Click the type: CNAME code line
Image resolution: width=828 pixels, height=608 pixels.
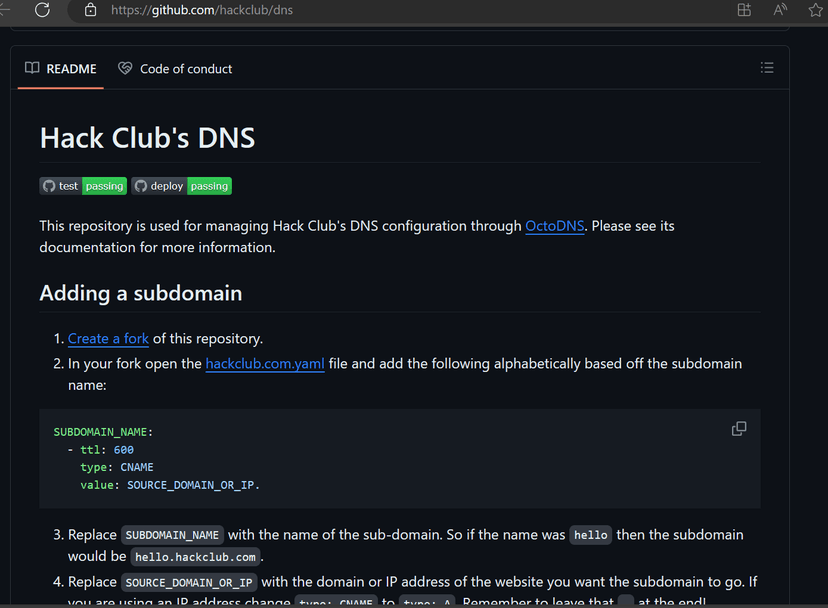tap(117, 467)
